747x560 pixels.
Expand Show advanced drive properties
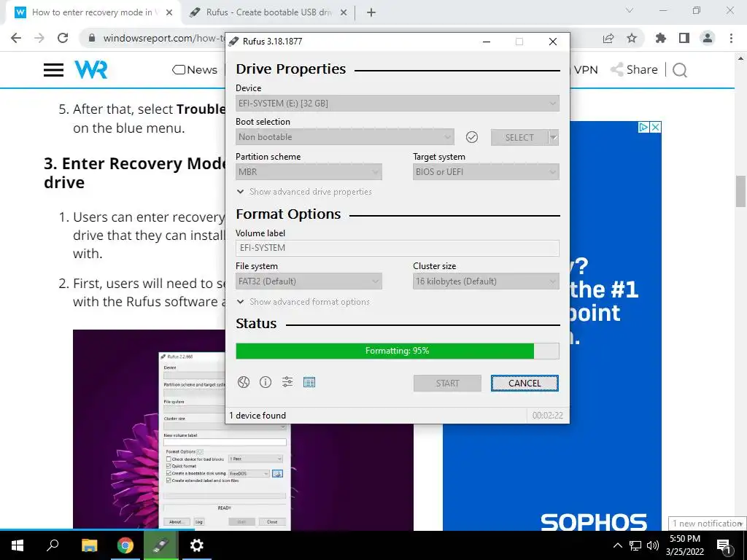pyautogui.click(x=304, y=192)
